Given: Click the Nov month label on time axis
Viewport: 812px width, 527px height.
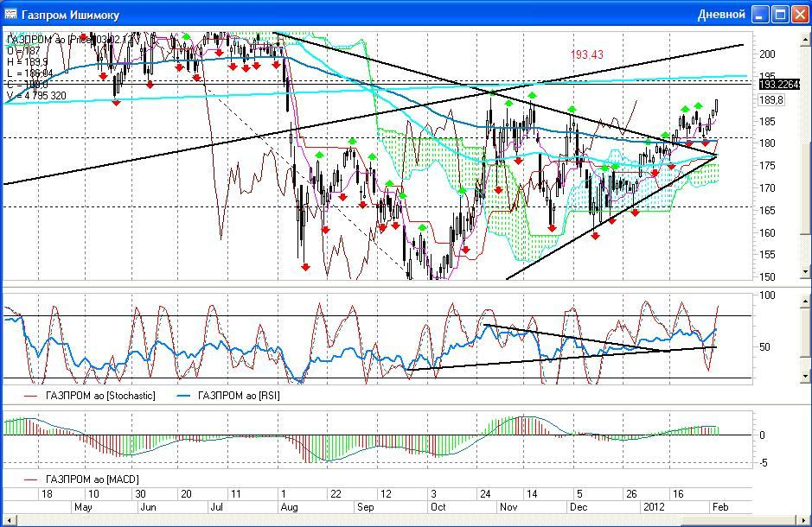Looking at the screenshot, I should pyautogui.click(x=508, y=507).
